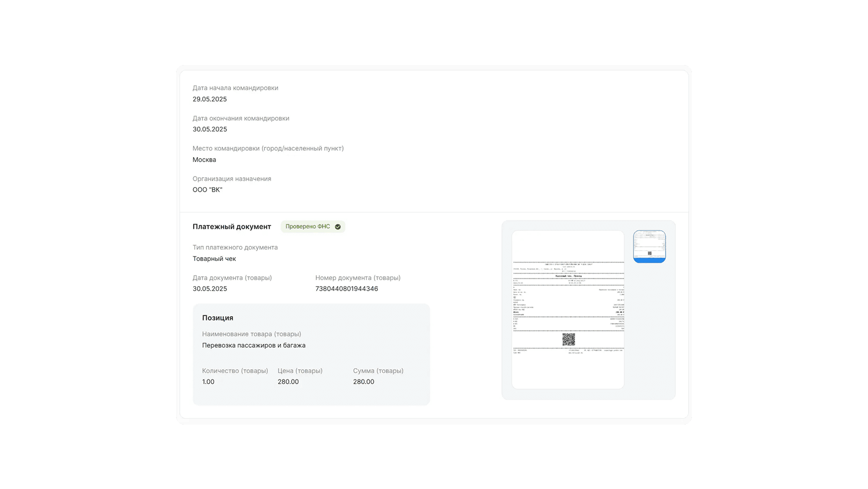Click the "Дата документа (товары)" label

(x=232, y=278)
